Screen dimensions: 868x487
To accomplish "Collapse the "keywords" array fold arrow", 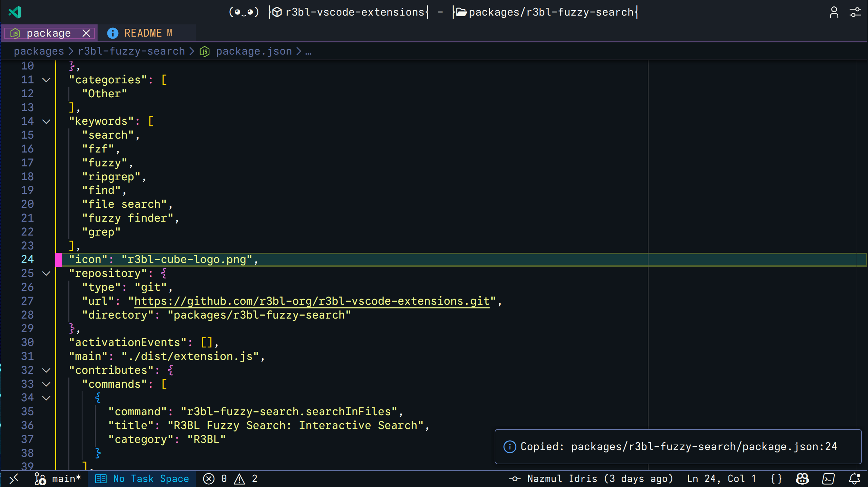I will [46, 121].
